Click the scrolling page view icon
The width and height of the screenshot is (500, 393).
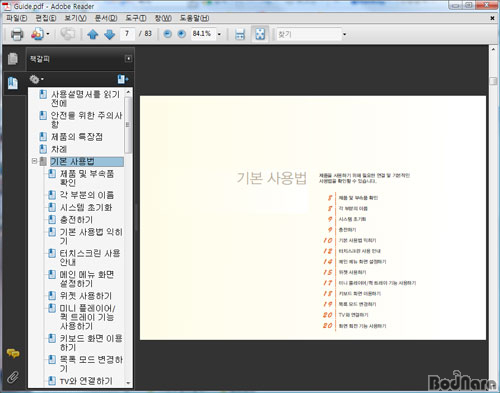pyautogui.click(x=240, y=34)
